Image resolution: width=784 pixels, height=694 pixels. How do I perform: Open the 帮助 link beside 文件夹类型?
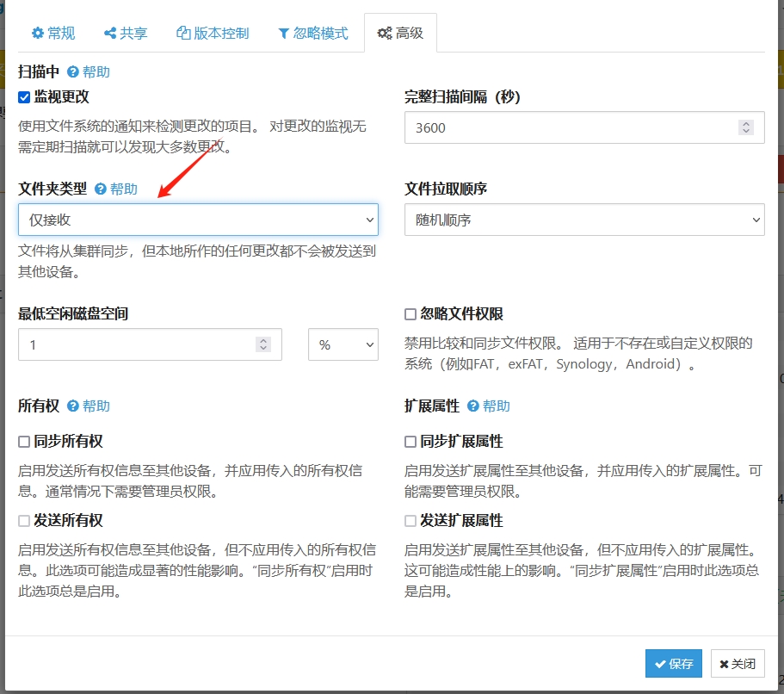[x=117, y=188]
